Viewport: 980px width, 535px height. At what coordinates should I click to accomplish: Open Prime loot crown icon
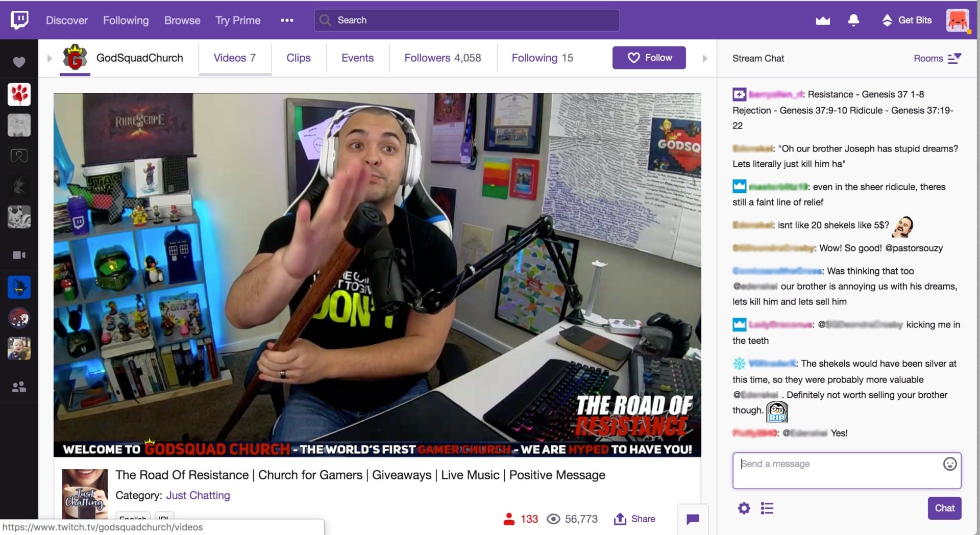[x=822, y=20]
